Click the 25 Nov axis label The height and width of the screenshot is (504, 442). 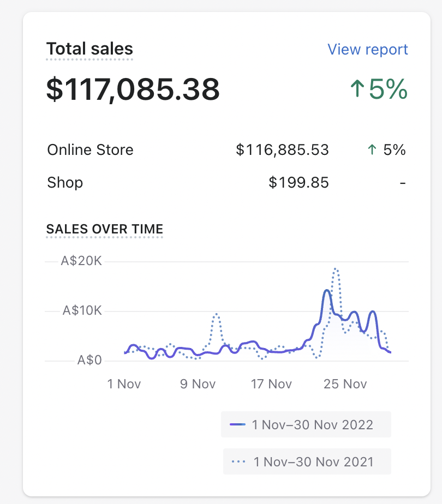coord(345,384)
